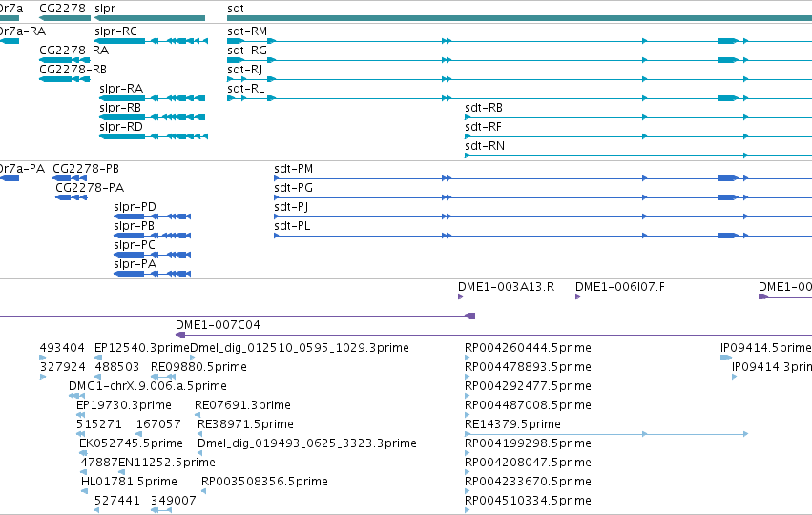Select Dmel_dig_012510_0595_1029.3prime
This screenshot has height=515, width=812.
pos(300,348)
